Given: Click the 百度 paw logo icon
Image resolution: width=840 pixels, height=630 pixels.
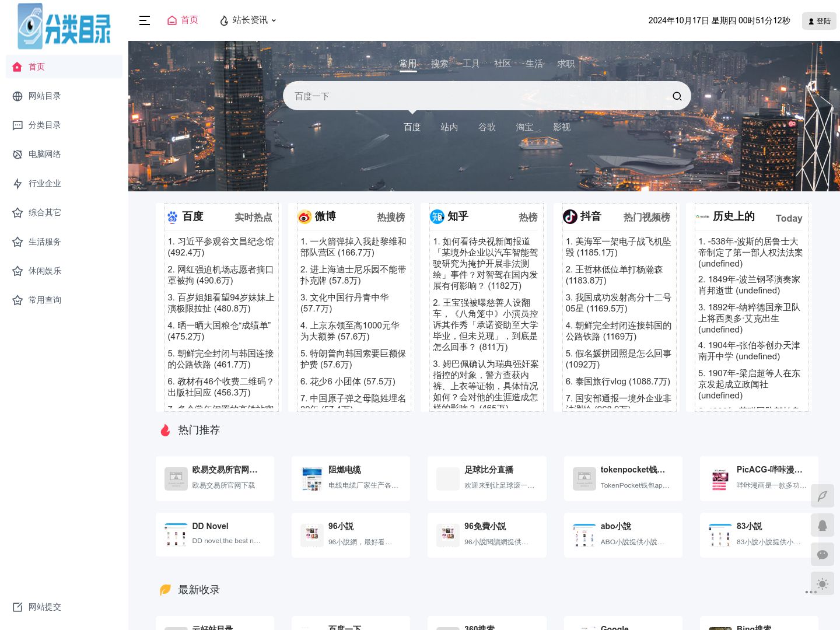Looking at the screenshot, I should pyautogui.click(x=172, y=217).
